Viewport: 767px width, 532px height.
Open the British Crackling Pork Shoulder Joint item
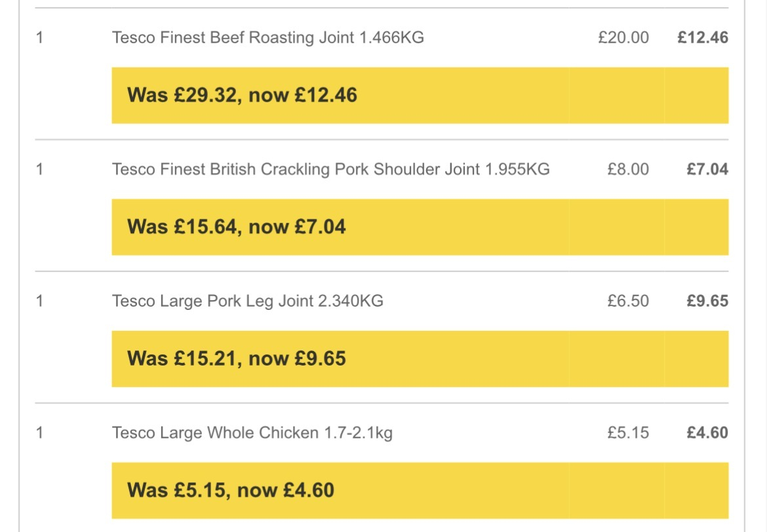tap(330, 169)
